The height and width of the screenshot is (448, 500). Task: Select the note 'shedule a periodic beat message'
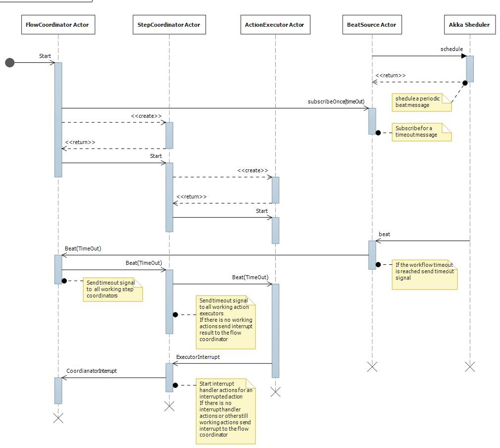(421, 102)
